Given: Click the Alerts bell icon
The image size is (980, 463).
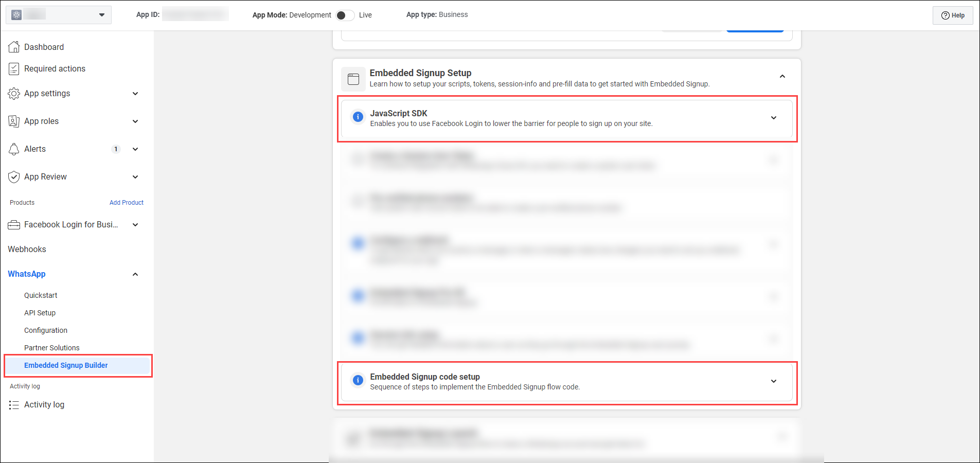Looking at the screenshot, I should pos(14,149).
